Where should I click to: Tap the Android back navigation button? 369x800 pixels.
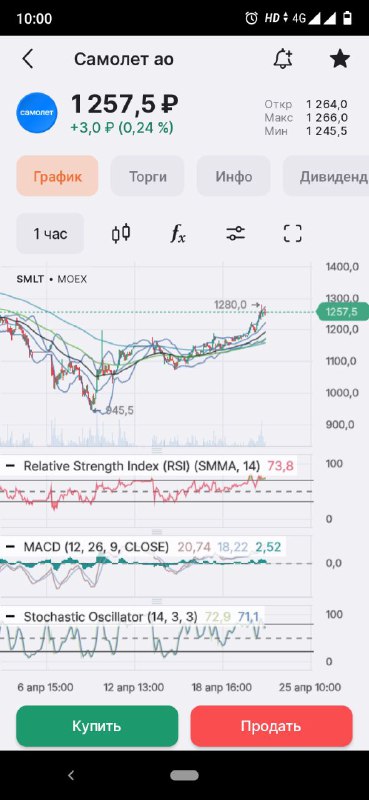[71, 776]
